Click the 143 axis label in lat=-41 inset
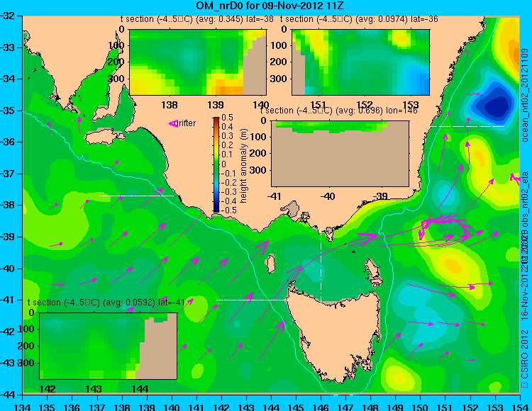The image size is (532, 411). coord(94,389)
